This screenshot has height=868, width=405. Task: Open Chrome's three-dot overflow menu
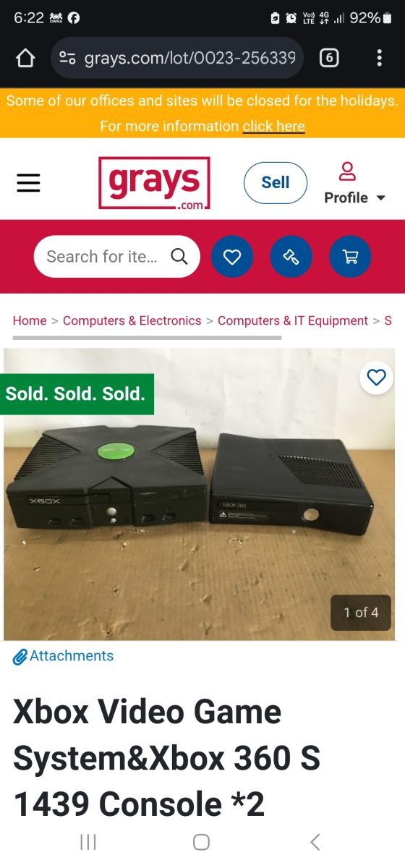[x=379, y=58]
